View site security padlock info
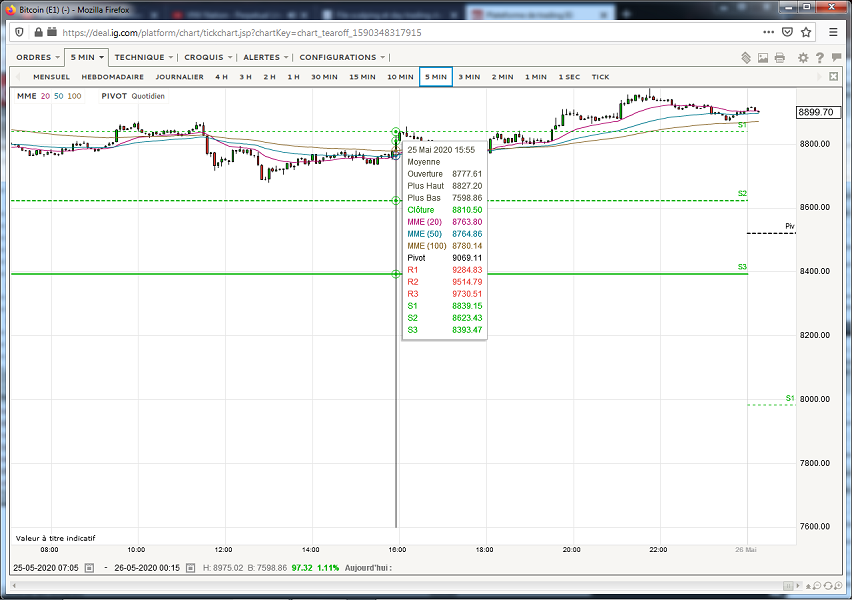 38,32
